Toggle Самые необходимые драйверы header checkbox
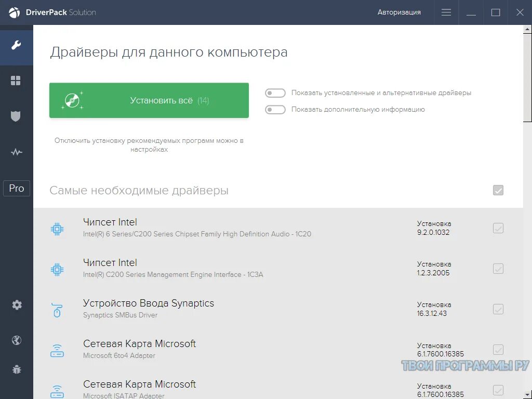The height and width of the screenshot is (399, 532). [x=498, y=190]
